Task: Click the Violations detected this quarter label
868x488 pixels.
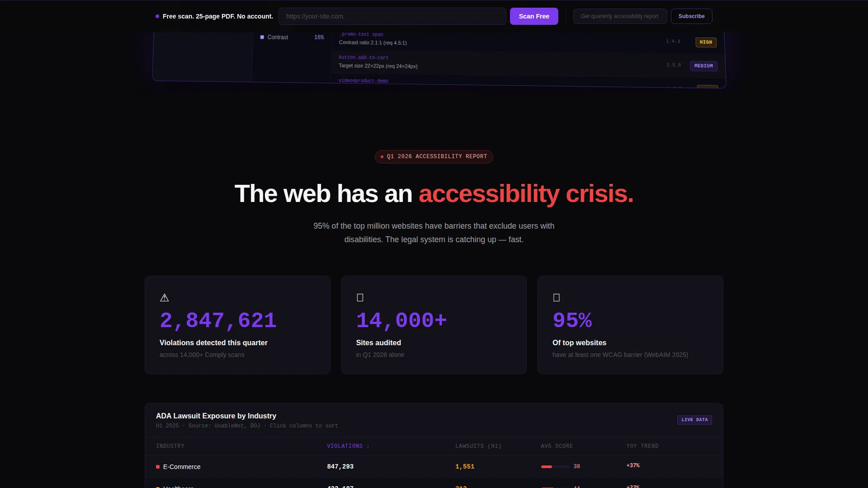Action: tap(213, 343)
